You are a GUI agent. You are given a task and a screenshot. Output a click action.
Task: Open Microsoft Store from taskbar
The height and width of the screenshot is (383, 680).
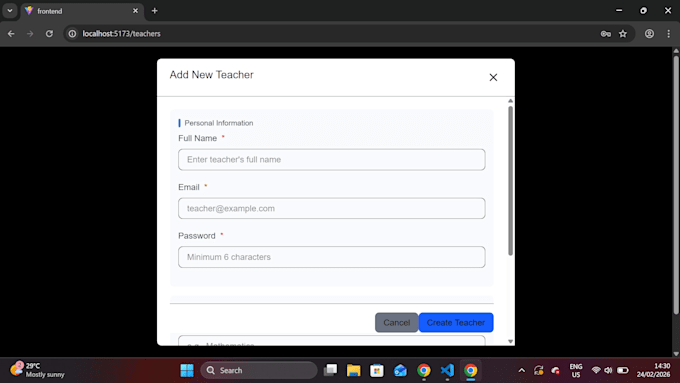click(x=377, y=370)
